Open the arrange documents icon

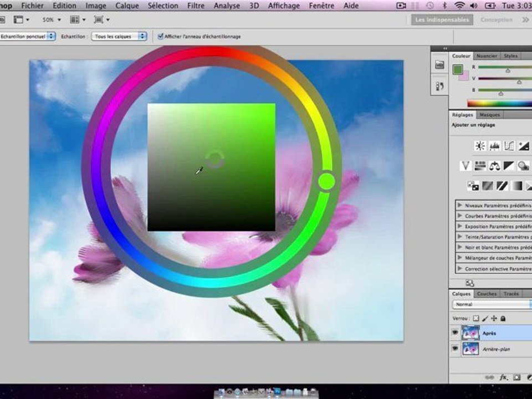(x=78, y=20)
